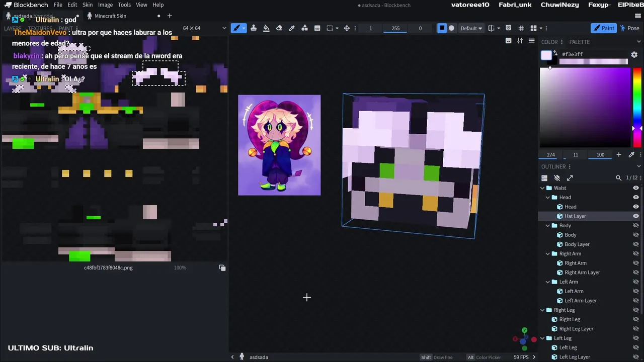Open the Default blend mode dropdown

pos(471,28)
